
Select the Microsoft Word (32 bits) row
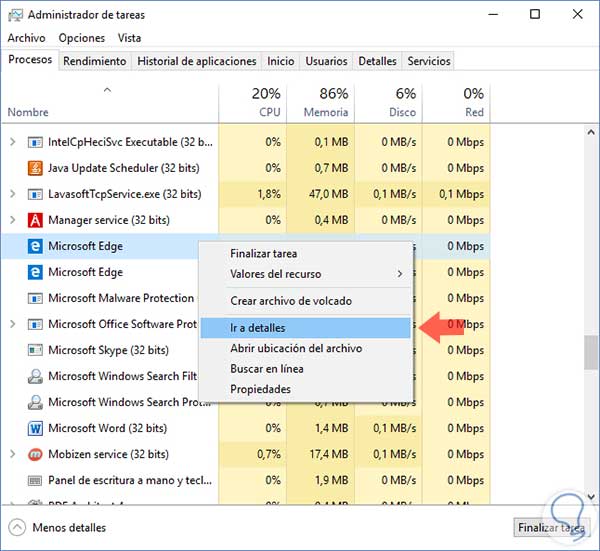[x=246, y=429]
